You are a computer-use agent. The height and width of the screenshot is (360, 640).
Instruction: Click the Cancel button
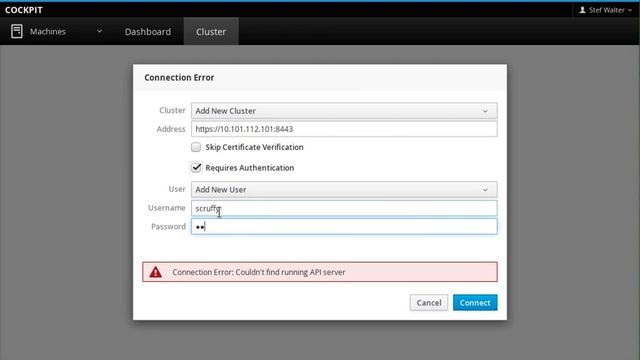(x=429, y=302)
